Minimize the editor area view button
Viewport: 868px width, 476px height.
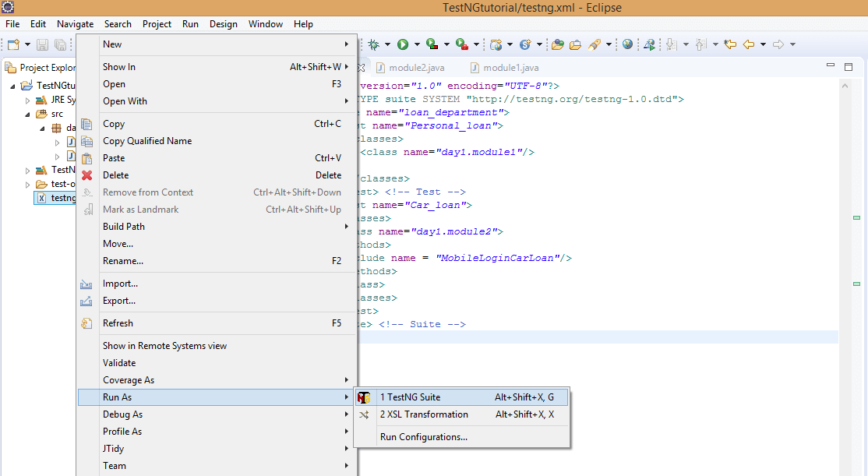click(x=831, y=66)
